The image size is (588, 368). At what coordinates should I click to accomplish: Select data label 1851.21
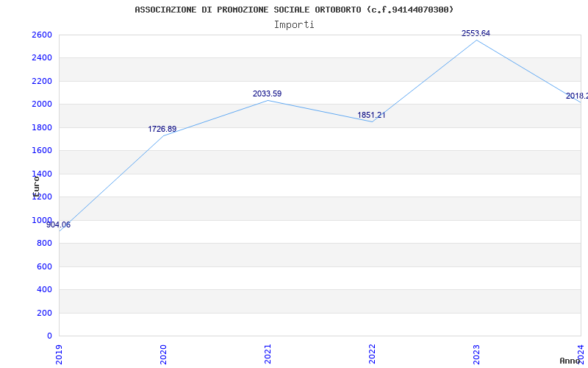(371, 116)
